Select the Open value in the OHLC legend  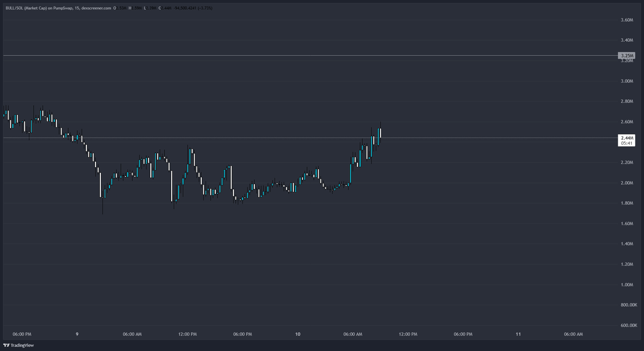121,9
